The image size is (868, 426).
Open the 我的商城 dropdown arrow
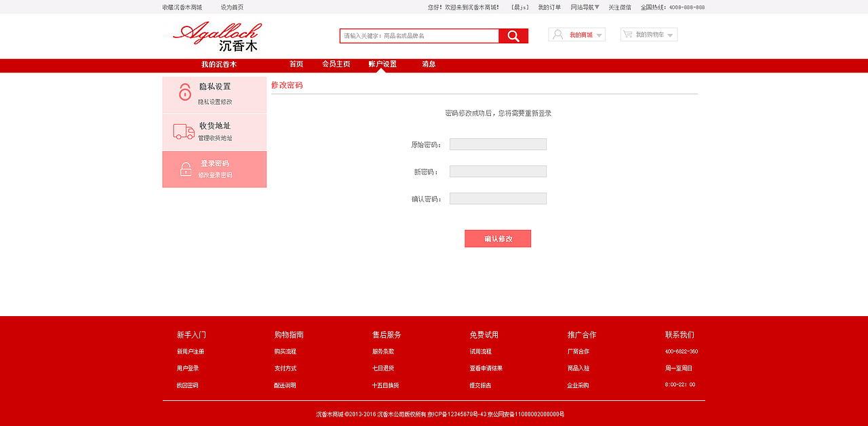598,35
